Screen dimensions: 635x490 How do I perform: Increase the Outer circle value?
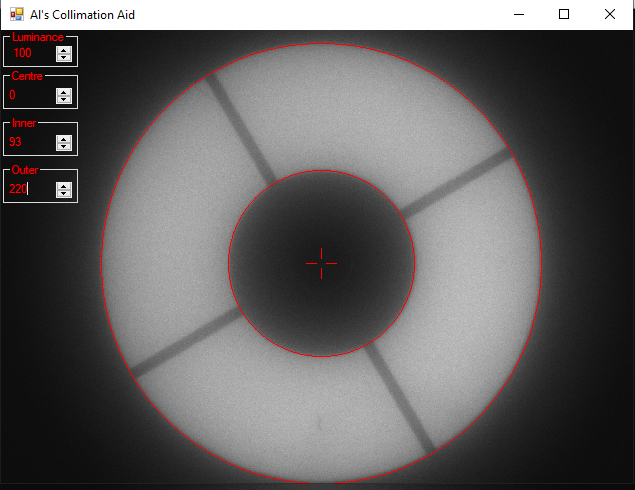(x=64, y=186)
